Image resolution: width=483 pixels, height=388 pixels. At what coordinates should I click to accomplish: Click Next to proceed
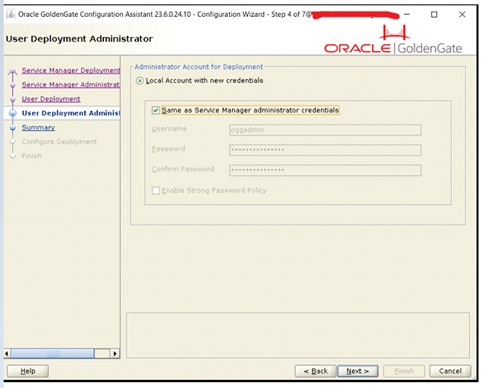pos(358,371)
